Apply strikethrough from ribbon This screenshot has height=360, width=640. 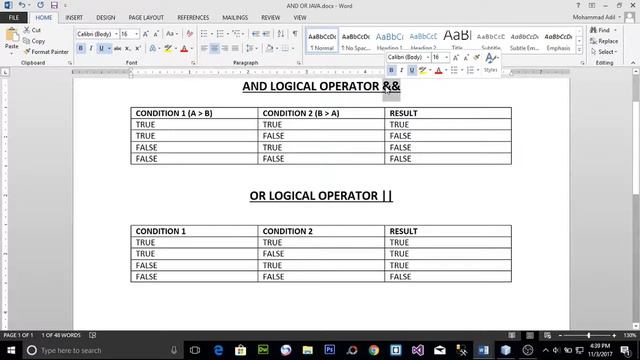tap(118, 49)
